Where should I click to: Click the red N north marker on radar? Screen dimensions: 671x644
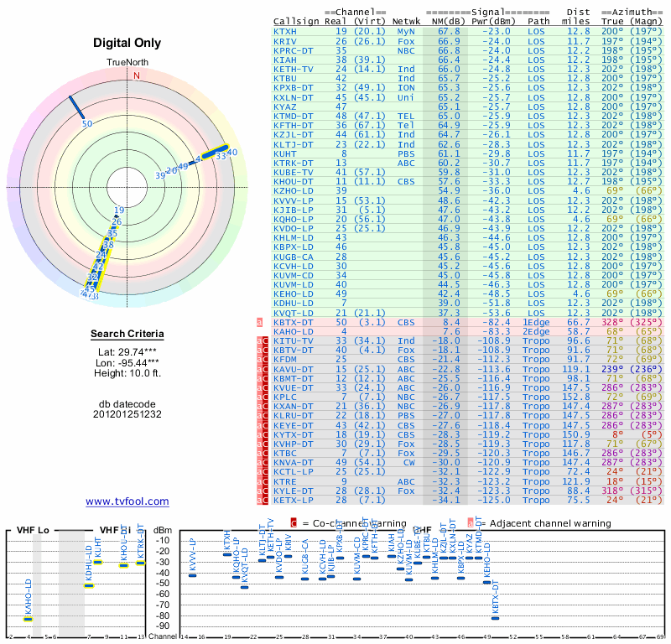click(137, 75)
